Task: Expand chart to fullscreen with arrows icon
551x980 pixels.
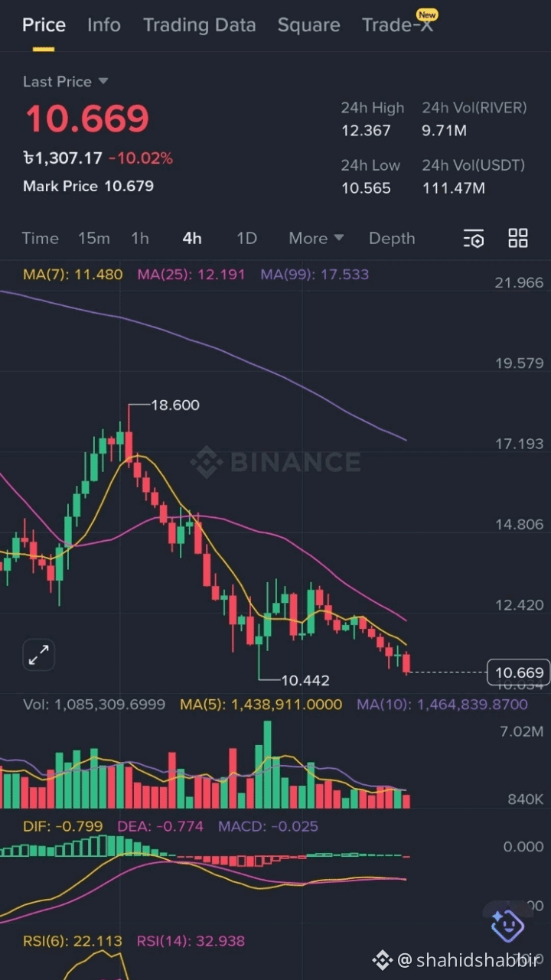Action: pyautogui.click(x=38, y=655)
